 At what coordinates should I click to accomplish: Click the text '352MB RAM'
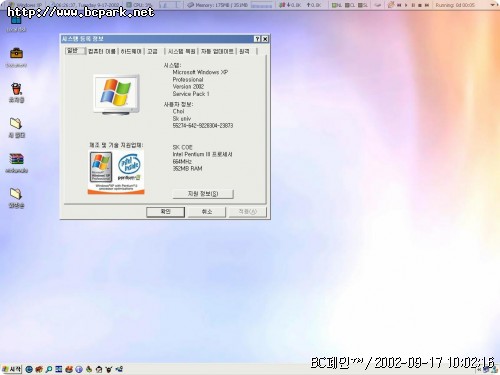pyautogui.click(x=187, y=168)
